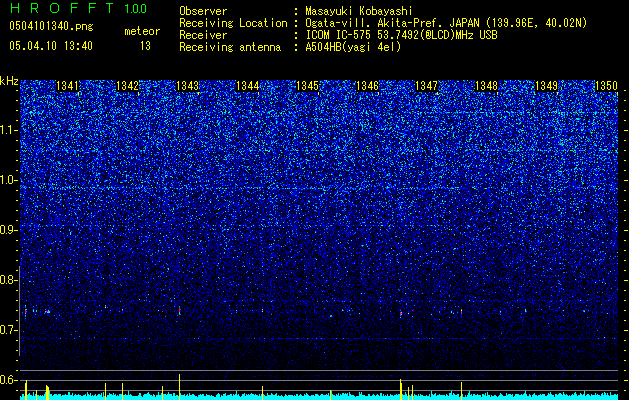
Task: Click the 1350 time axis label
Action: 606,85
